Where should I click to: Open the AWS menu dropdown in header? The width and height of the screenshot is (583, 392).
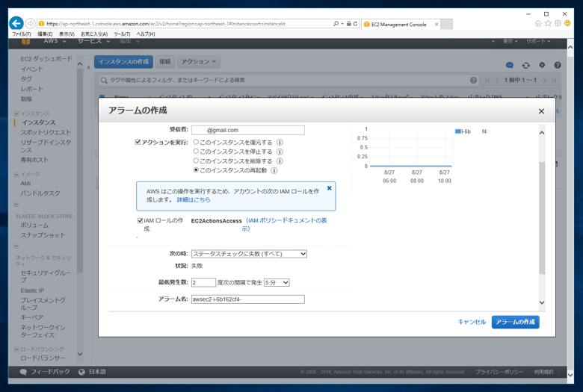point(55,41)
